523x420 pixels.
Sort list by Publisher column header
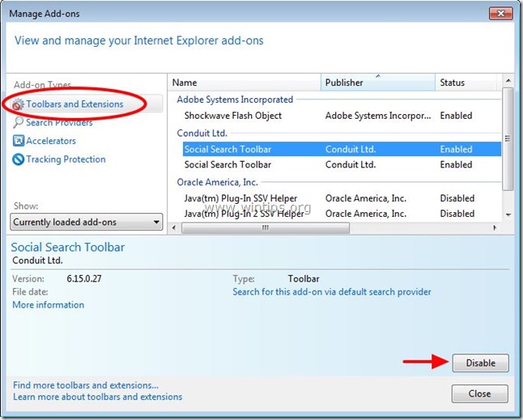tap(378, 83)
